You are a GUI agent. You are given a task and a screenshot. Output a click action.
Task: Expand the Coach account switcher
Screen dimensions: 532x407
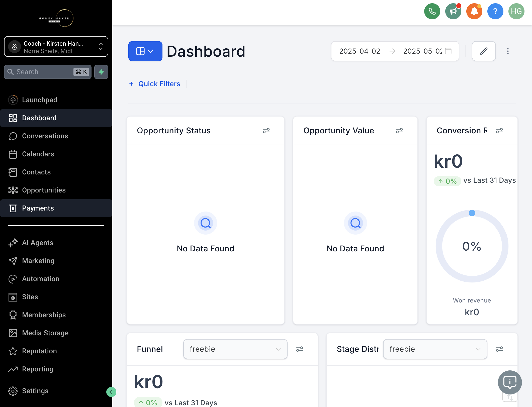[56, 47]
